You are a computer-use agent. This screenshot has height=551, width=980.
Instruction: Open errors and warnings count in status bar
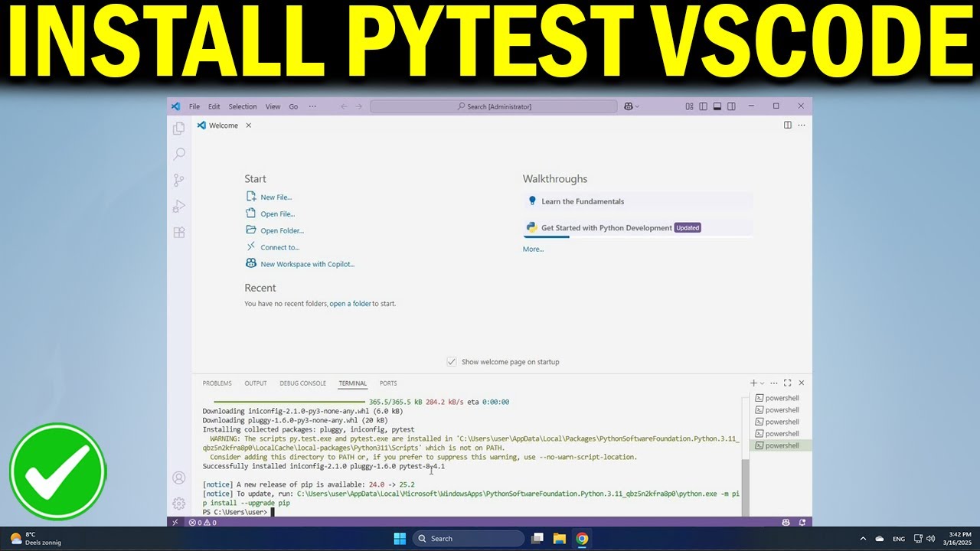click(203, 523)
